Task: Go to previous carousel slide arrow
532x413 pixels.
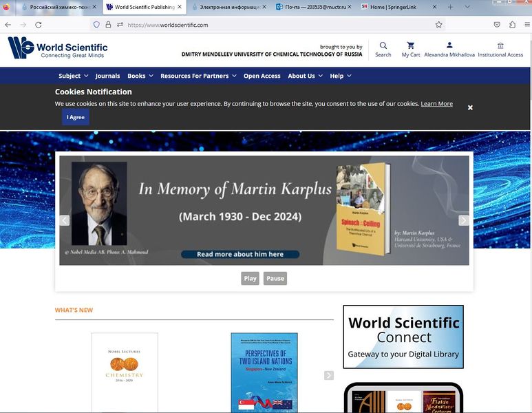Action: click(65, 220)
